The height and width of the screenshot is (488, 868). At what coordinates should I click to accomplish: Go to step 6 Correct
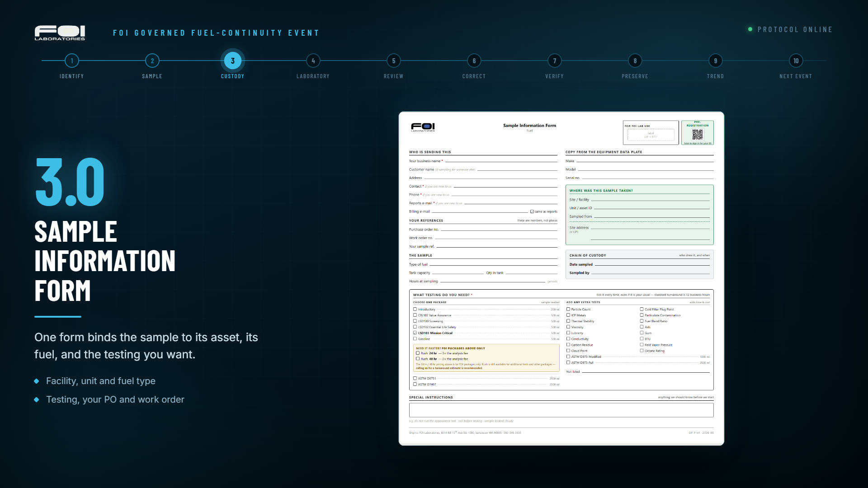pyautogui.click(x=474, y=61)
